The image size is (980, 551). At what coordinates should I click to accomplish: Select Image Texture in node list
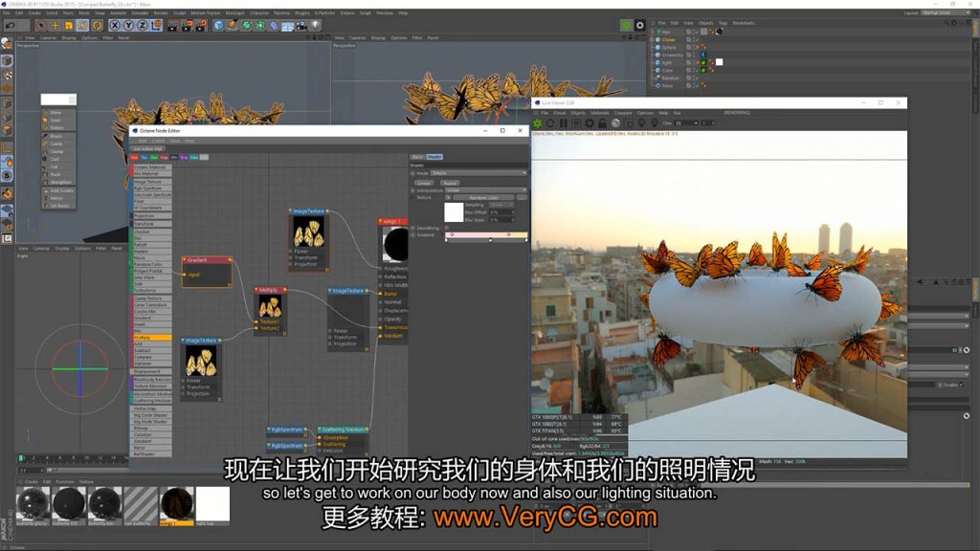151,182
